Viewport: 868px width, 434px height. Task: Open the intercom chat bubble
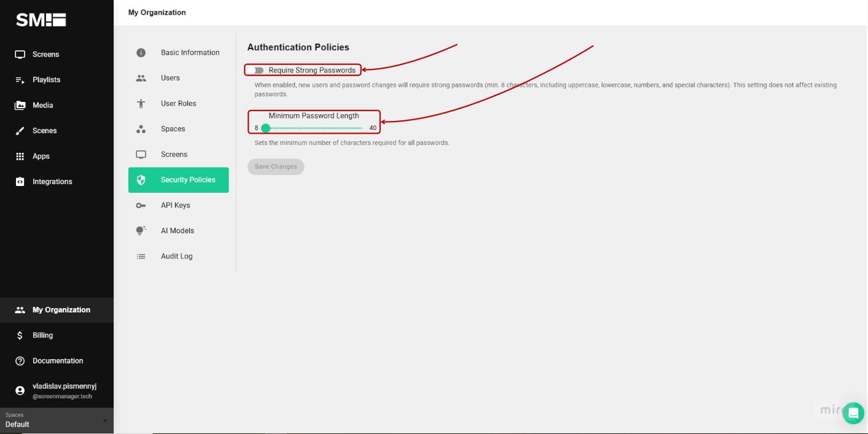[853, 413]
